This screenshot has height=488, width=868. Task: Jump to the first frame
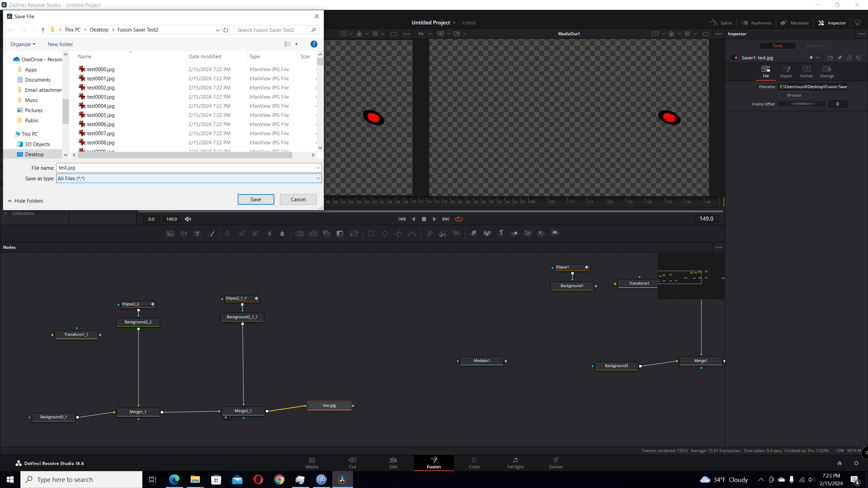click(x=402, y=219)
